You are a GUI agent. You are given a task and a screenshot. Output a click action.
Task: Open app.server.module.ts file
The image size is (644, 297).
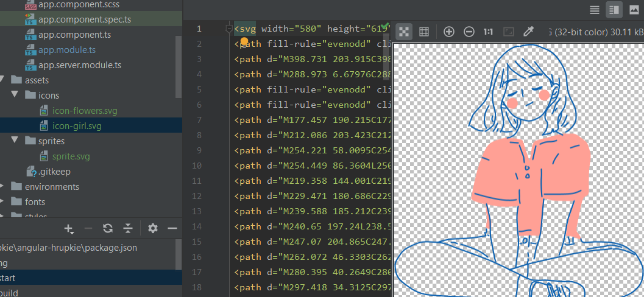click(80, 65)
